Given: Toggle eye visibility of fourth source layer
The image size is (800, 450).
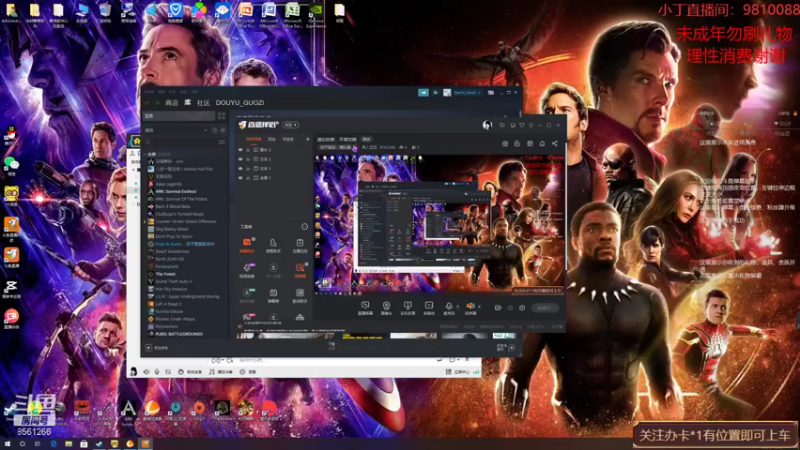Looking at the screenshot, I should 240,178.
